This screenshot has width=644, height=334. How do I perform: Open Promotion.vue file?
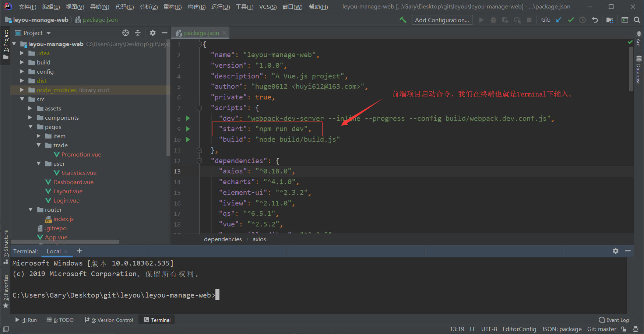pos(81,154)
